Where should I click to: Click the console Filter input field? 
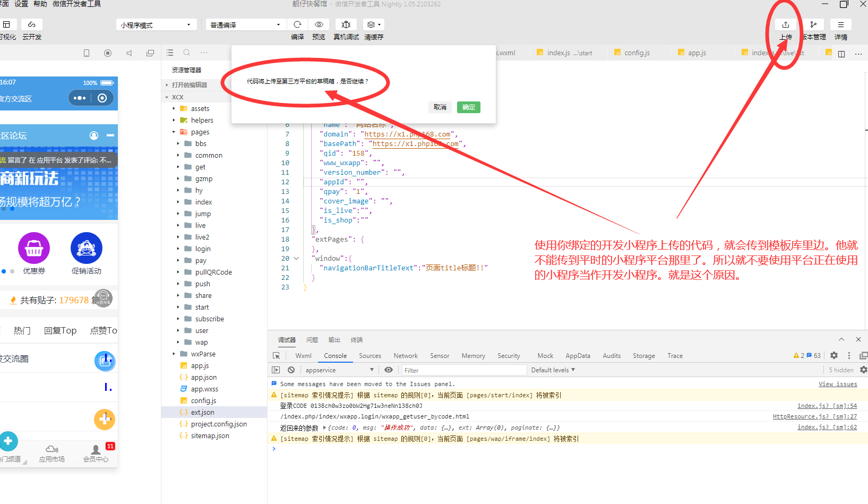(x=463, y=370)
